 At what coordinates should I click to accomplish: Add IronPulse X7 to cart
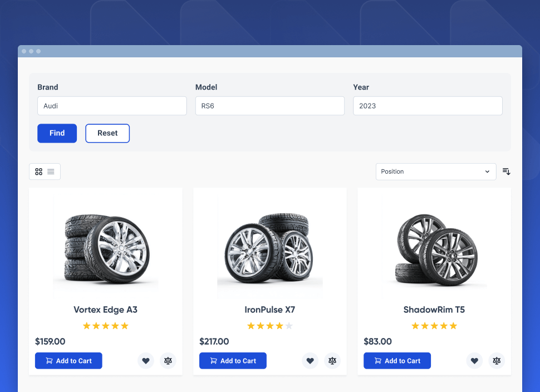point(233,361)
